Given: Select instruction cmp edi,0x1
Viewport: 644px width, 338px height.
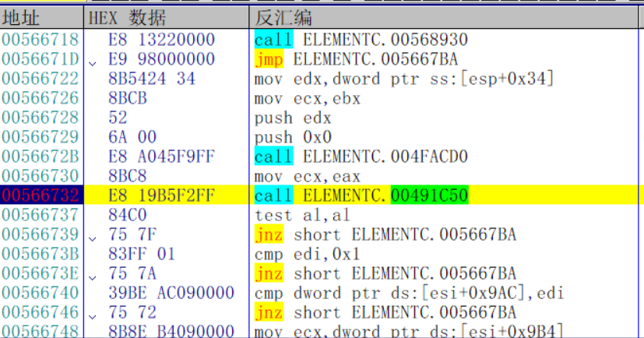Looking at the screenshot, I should pyautogui.click(x=308, y=254).
